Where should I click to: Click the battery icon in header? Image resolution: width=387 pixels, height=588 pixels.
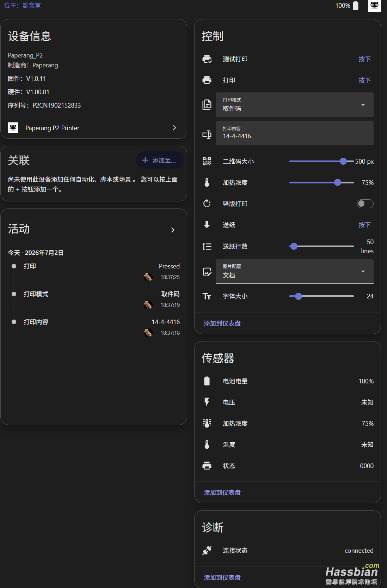click(356, 6)
